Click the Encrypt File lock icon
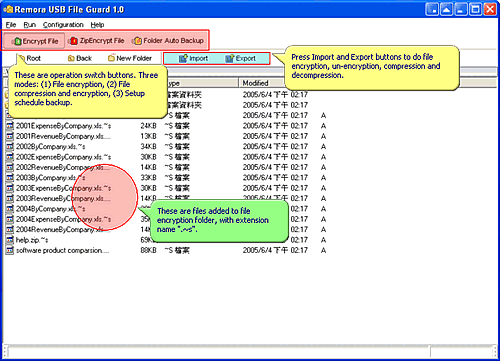 point(18,42)
